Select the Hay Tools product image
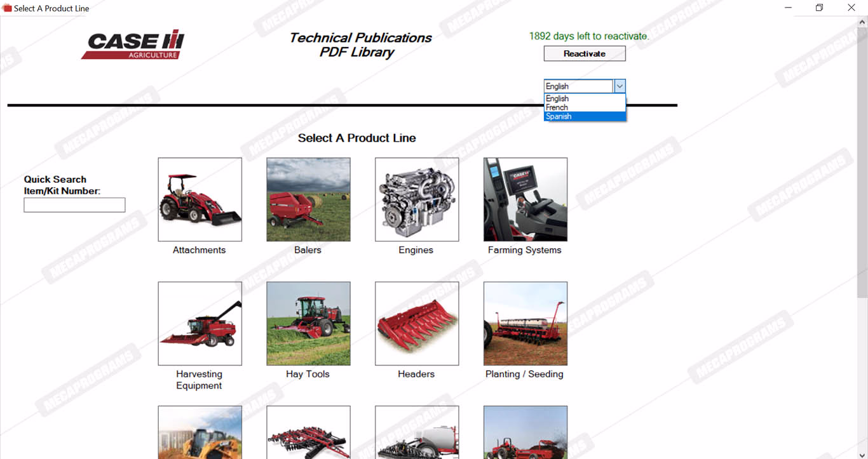Image resolution: width=868 pixels, height=459 pixels. tap(308, 323)
